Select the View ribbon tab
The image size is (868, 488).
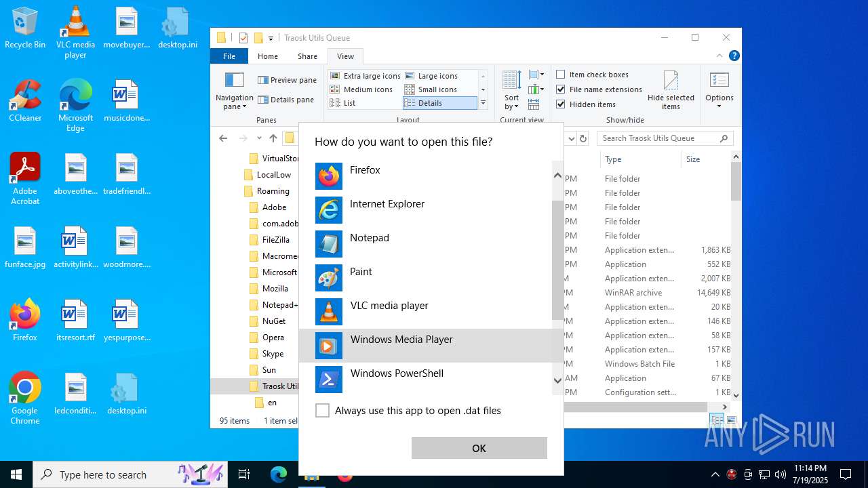click(345, 56)
